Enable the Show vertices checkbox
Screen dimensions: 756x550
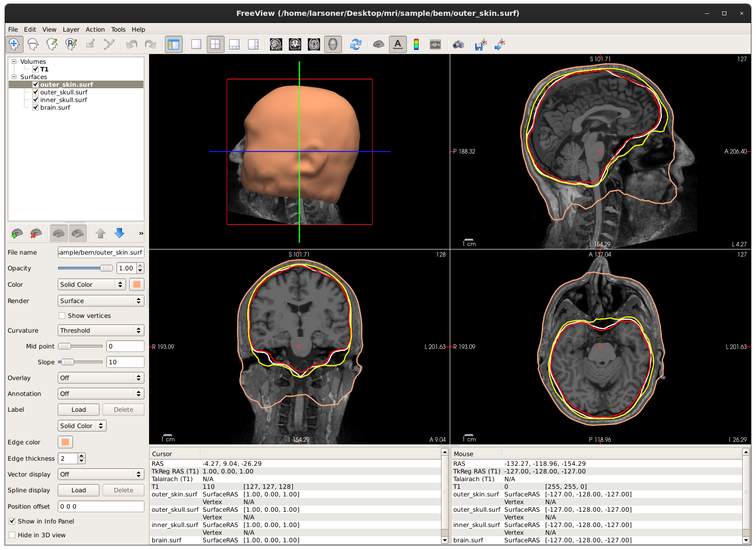coord(62,316)
